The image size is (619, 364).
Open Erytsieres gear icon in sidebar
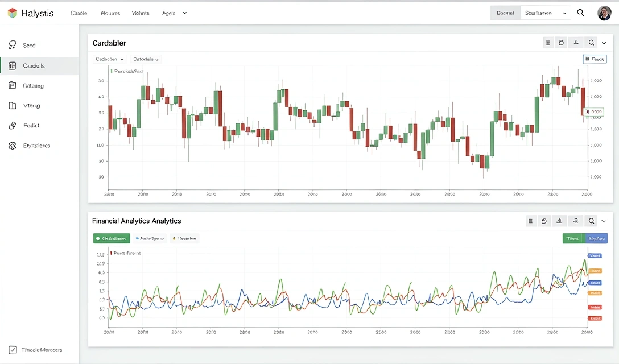point(13,146)
